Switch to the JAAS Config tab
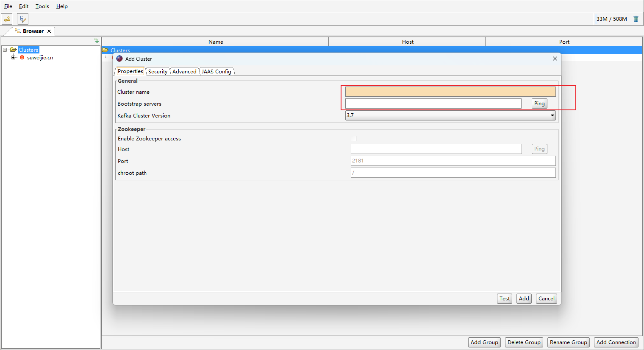Viewport: 644px width, 350px height. click(x=217, y=71)
